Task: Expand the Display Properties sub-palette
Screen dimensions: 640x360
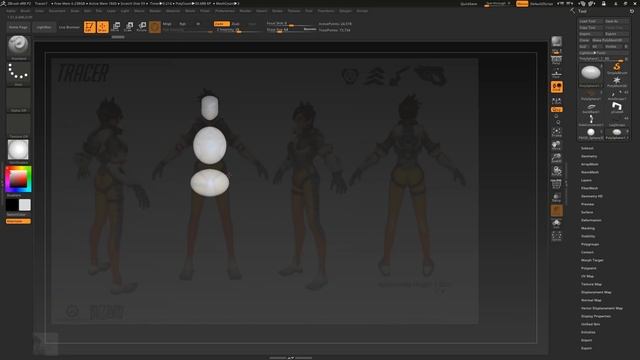Action: (x=596, y=316)
